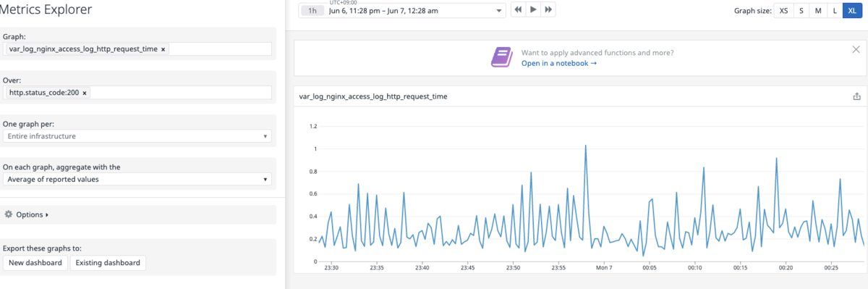Dismiss the notebook suggestion banner

[856, 49]
